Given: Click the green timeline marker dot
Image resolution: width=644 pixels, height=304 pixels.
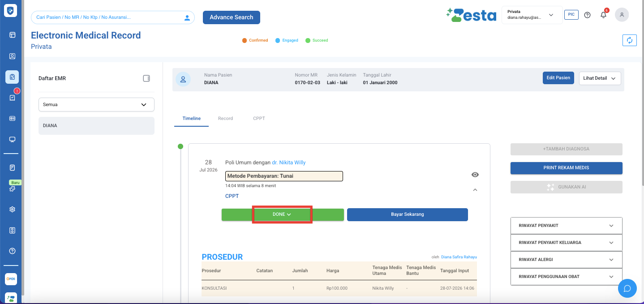Looking at the screenshot, I should tap(180, 146).
